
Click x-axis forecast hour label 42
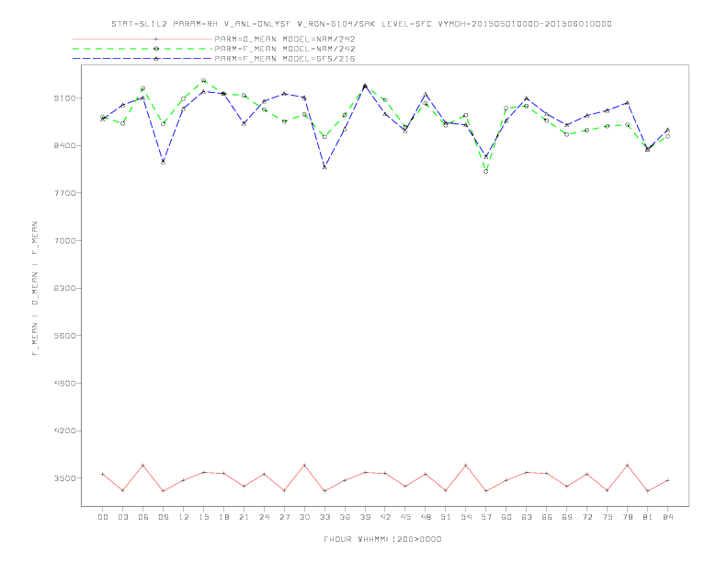[x=385, y=517]
